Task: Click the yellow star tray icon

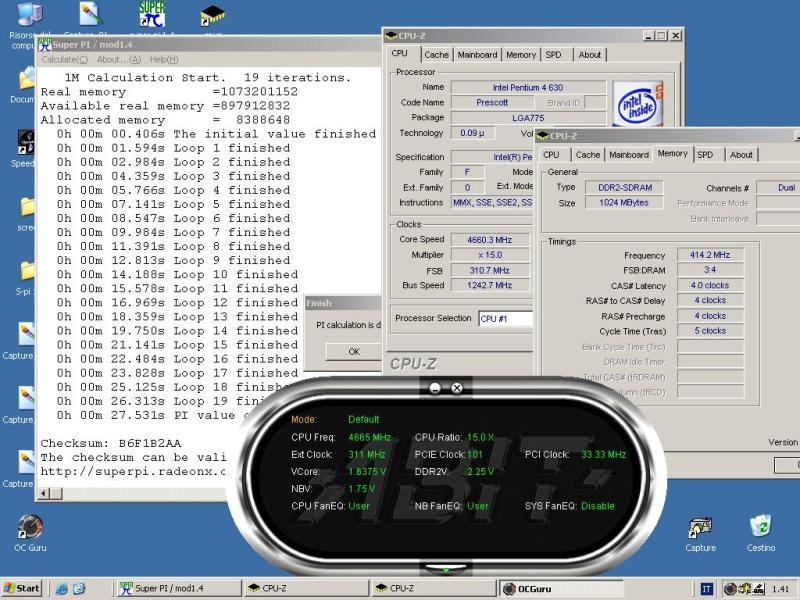Action: [744, 589]
